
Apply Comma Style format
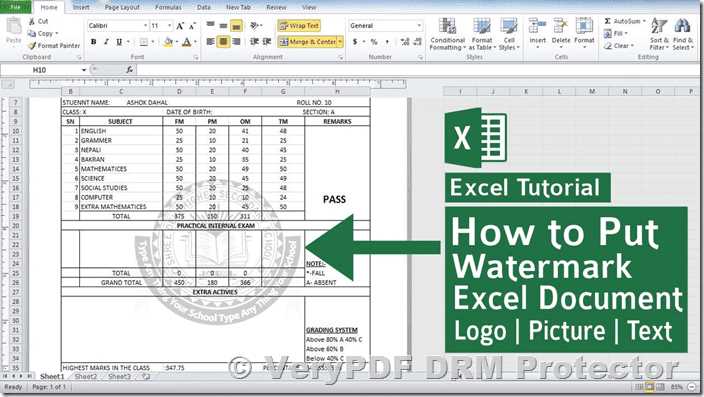click(x=387, y=42)
